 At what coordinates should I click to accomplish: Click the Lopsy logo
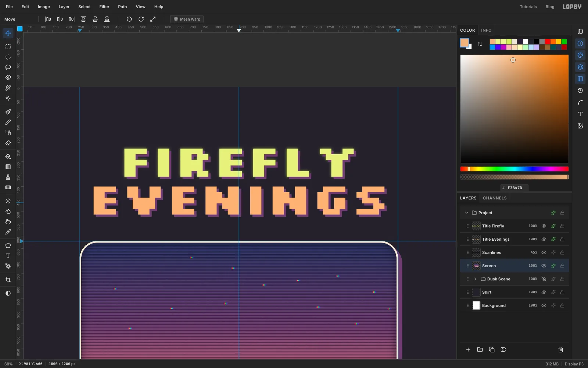572,7
